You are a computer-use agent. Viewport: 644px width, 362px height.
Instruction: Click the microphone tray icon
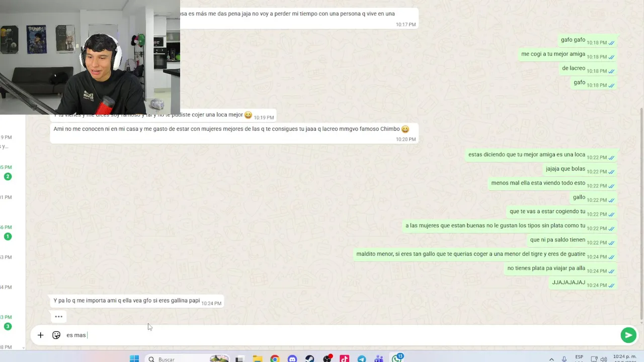pos(564,359)
